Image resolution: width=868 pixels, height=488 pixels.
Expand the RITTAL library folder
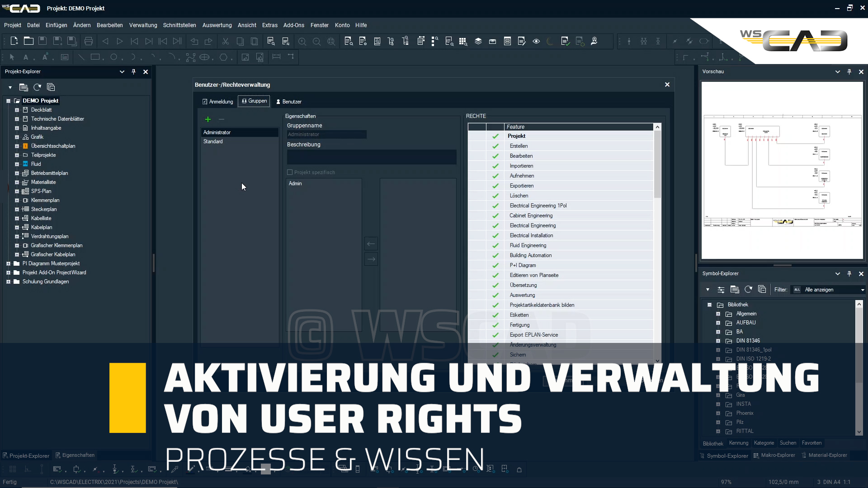click(x=718, y=432)
